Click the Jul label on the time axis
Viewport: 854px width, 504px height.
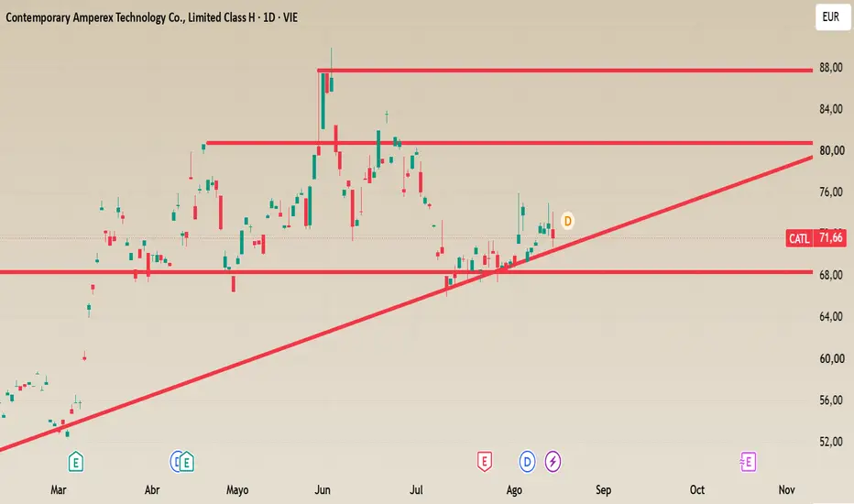[x=416, y=490]
